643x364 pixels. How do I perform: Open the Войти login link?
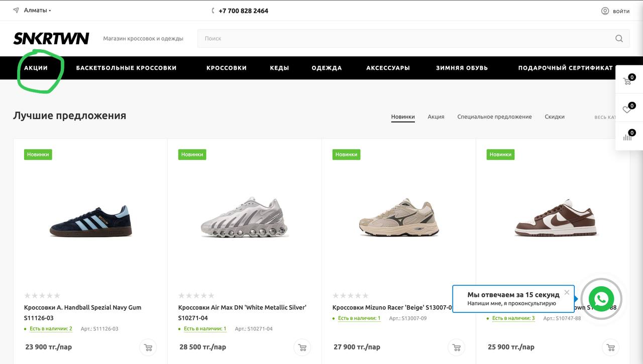coord(621,11)
